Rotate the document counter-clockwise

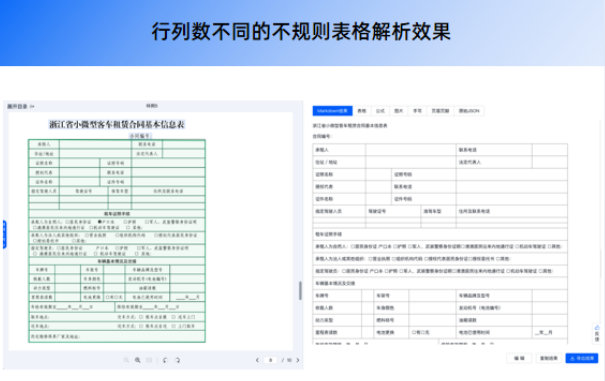tap(165, 360)
